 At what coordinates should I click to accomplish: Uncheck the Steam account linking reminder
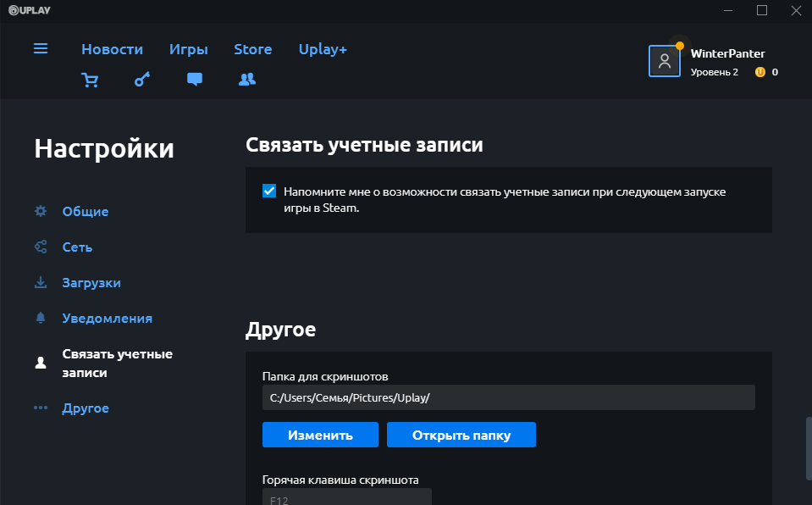(x=269, y=191)
